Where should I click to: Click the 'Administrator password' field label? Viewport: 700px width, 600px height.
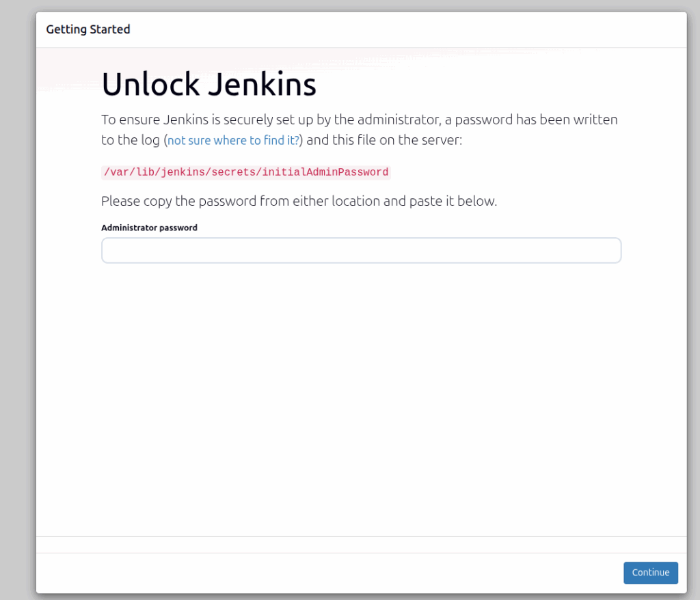point(149,228)
